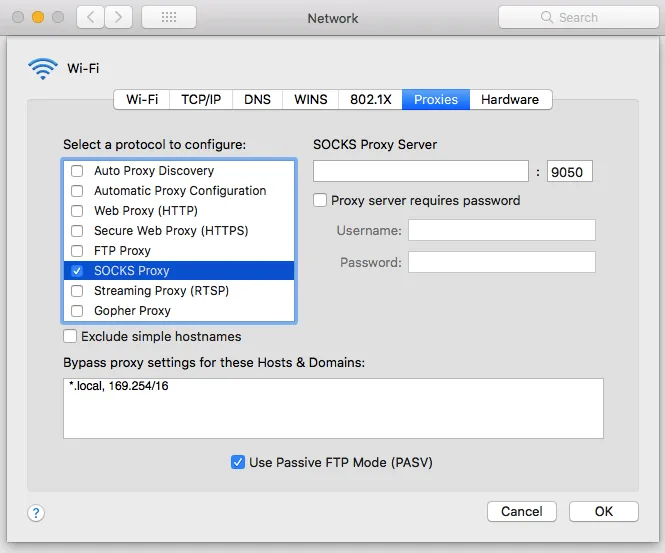Open the WINS tab
Viewport: 665px width, 553px height.
coord(310,100)
